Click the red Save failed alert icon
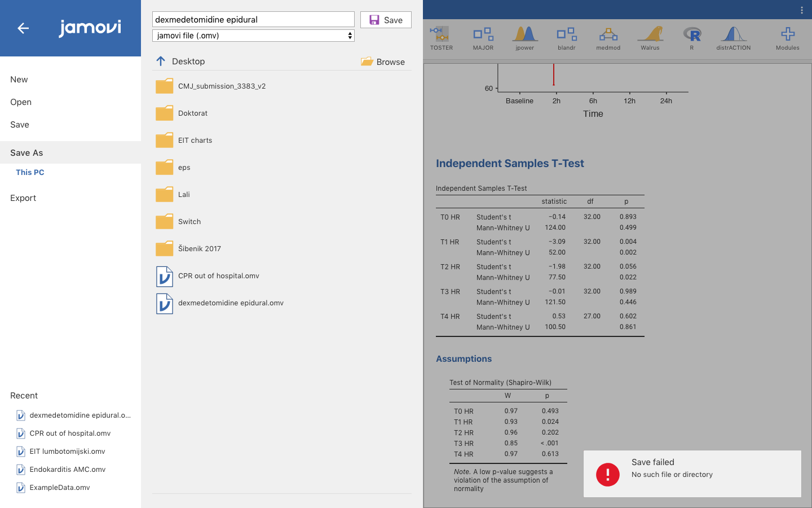 608,474
